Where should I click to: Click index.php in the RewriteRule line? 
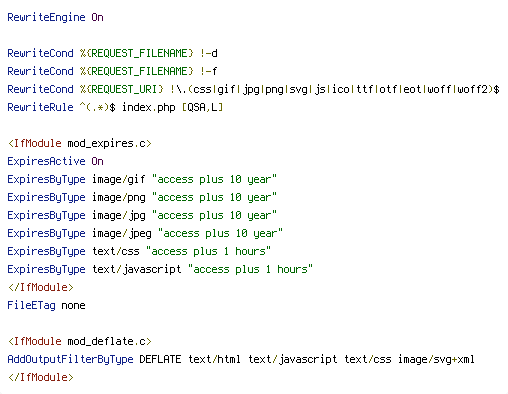point(149,107)
